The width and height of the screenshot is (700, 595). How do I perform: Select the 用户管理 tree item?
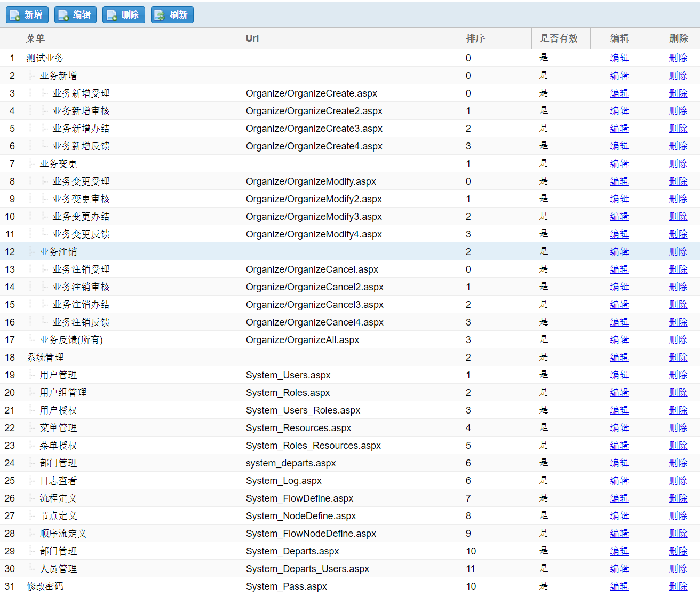click(x=58, y=375)
